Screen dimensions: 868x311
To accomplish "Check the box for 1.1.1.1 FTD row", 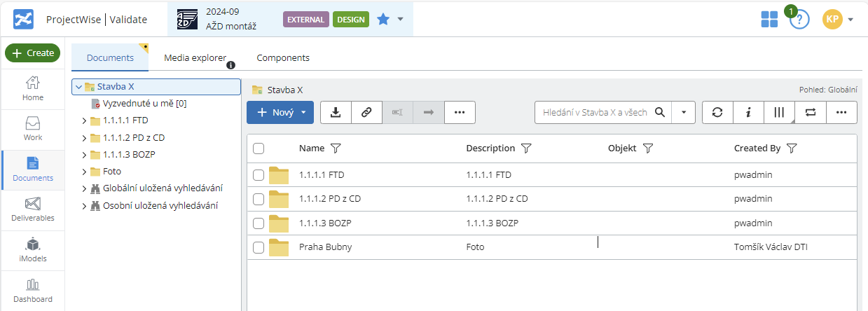I will pos(259,174).
